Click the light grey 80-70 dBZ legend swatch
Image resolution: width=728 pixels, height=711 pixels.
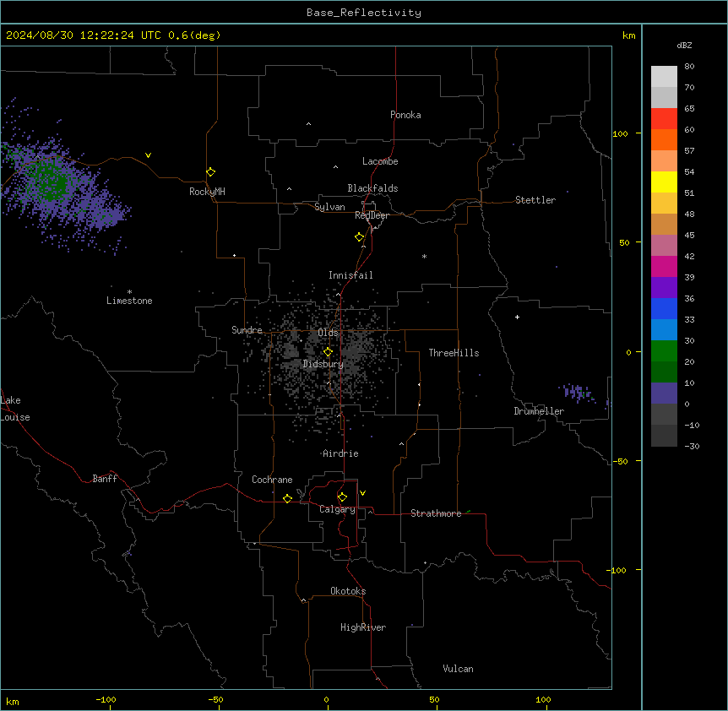(x=664, y=77)
